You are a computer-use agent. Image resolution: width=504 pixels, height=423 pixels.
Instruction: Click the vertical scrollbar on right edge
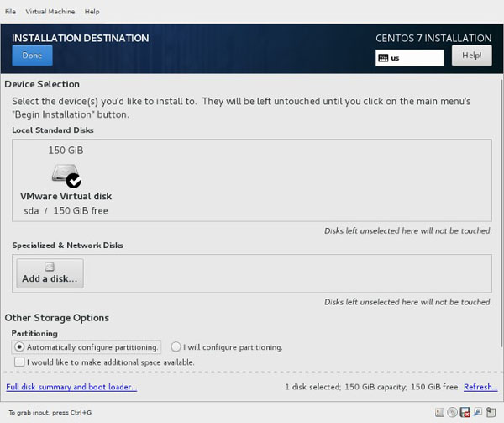coord(501,212)
